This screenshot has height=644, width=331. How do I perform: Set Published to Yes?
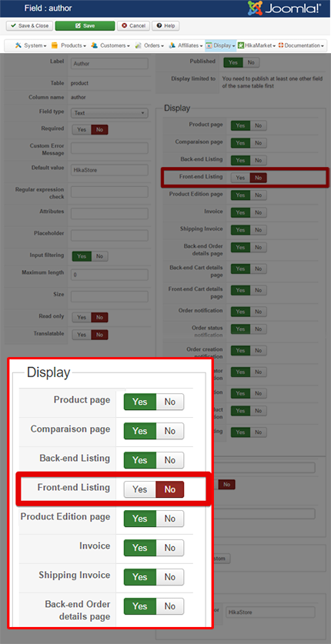(232, 62)
